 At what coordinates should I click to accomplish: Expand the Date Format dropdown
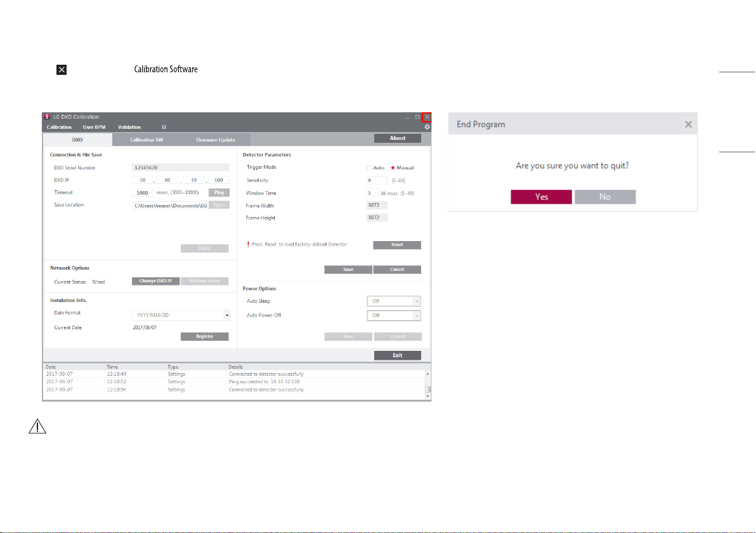click(226, 315)
